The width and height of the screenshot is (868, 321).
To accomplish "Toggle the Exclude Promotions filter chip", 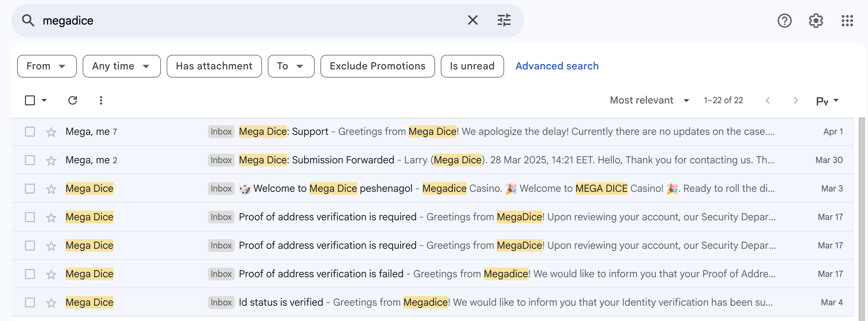I will pos(378,66).
